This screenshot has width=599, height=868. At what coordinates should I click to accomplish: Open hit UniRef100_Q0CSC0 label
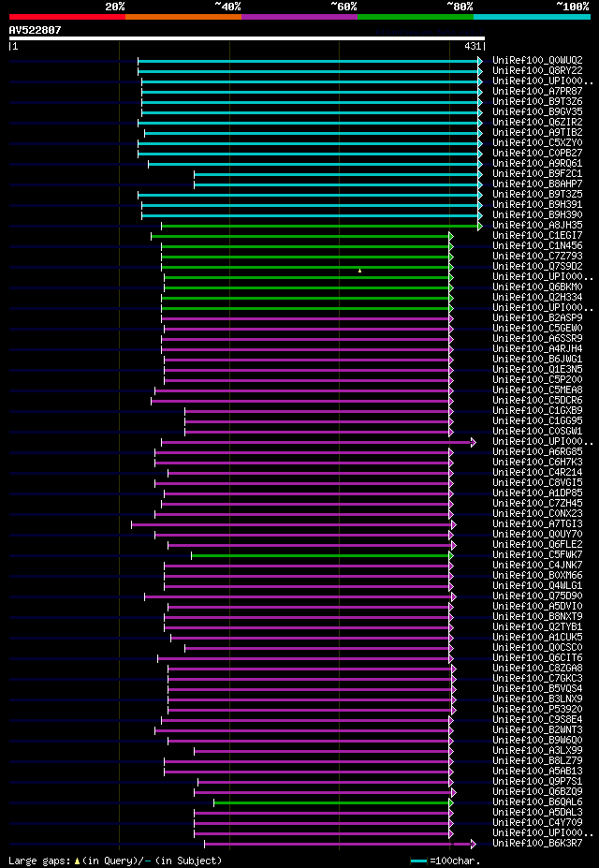tap(537, 649)
